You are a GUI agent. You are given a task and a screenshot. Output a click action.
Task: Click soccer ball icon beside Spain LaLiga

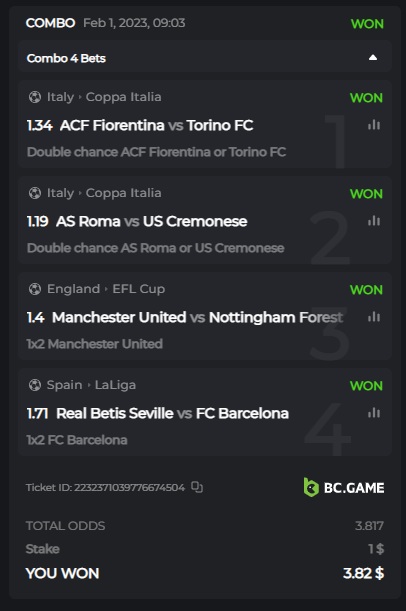click(35, 385)
